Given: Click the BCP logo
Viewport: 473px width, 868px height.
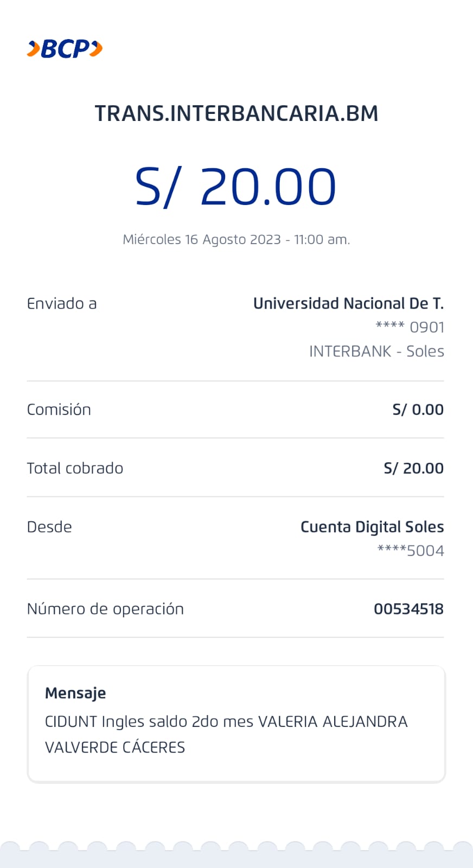Looking at the screenshot, I should click(65, 49).
